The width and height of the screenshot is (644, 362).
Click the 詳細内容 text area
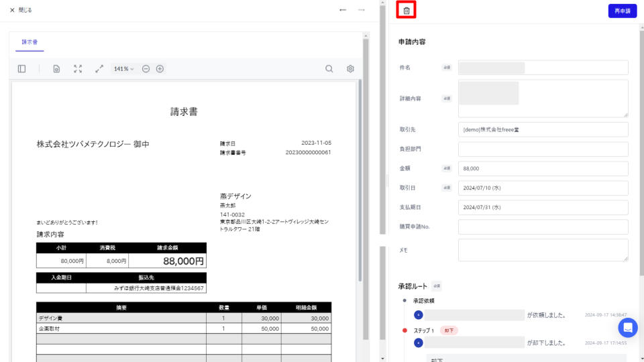click(543, 99)
